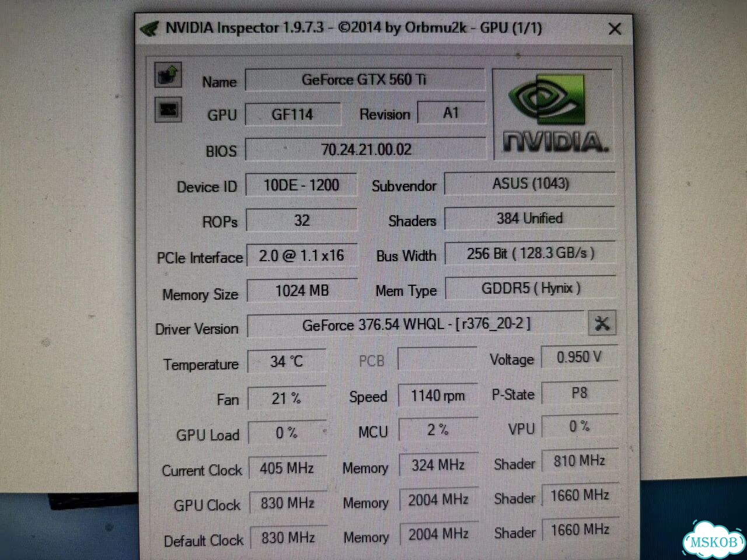Click the GPU field showing GF114
Viewport: 747px width, 560px height.
click(x=292, y=114)
